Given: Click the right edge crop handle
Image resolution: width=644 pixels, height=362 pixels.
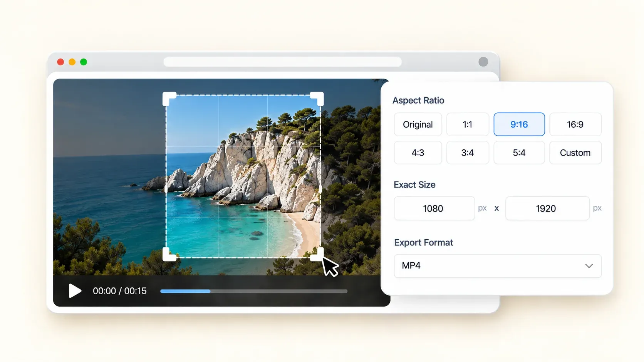Looking at the screenshot, I should 320,189.
